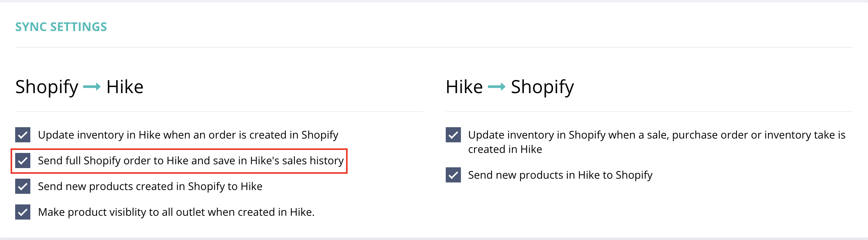Click label 'Send full Shopify order to Hike' text
The width and height of the screenshot is (868, 240).
(191, 161)
